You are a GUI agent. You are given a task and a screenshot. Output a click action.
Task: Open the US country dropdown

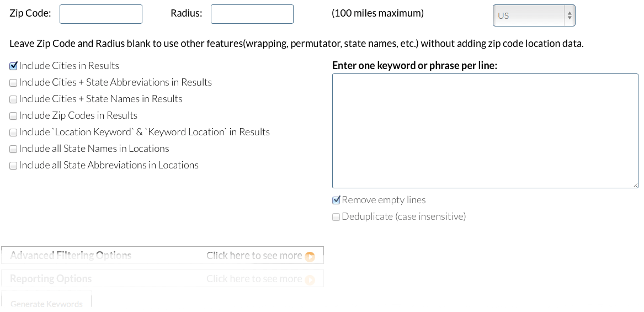coord(534,15)
